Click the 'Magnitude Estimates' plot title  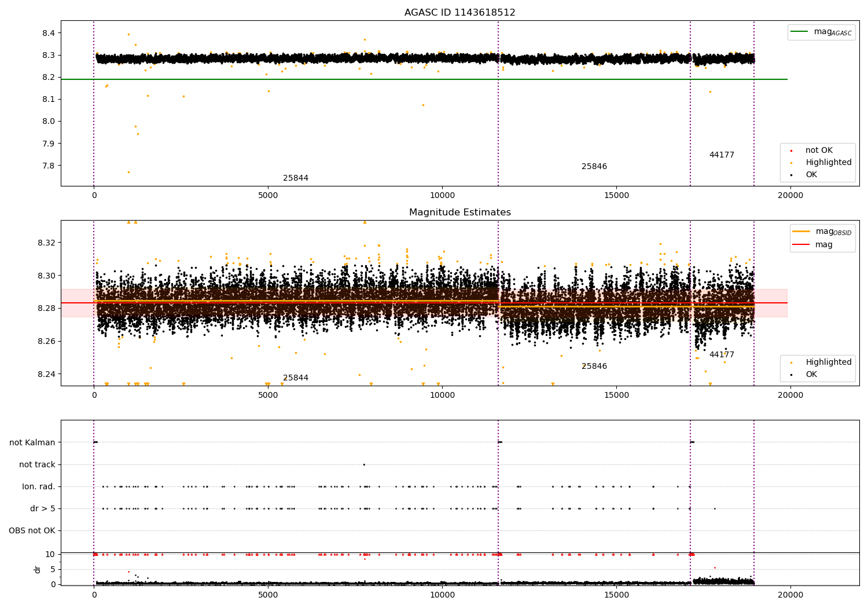pyautogui.click(x=459, y=213)
